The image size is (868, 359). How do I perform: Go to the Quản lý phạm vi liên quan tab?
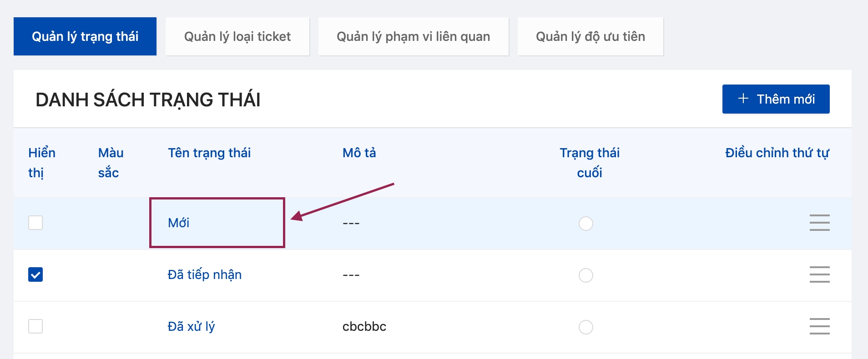point(413,36)
